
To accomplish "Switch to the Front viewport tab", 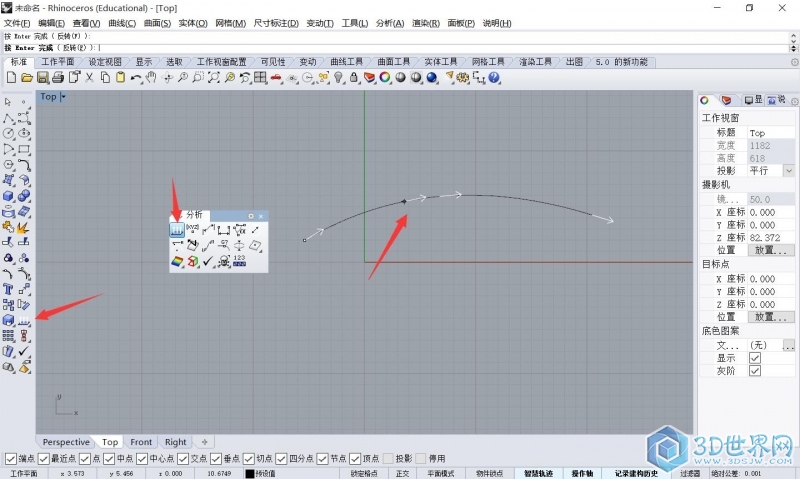I will tap(141, 442).
